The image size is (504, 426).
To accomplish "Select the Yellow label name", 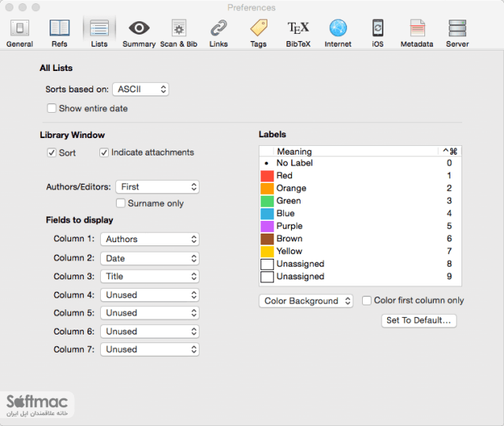I will coord(289,251).
